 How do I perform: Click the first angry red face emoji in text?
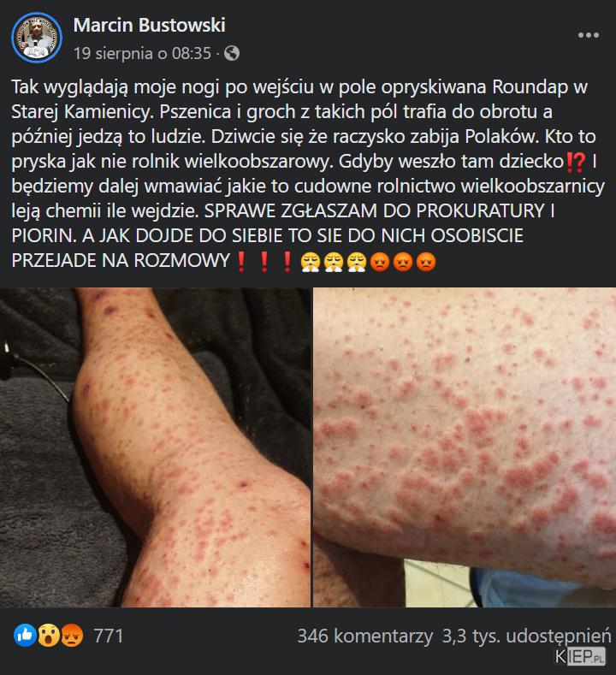pyautogui.click(x=380, y=262)
